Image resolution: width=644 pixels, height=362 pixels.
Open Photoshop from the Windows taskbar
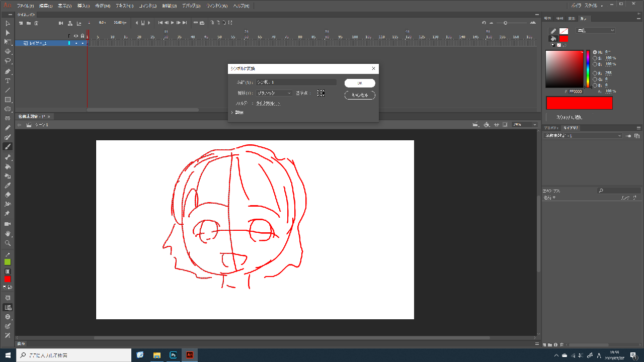click(x=173, y=355)
